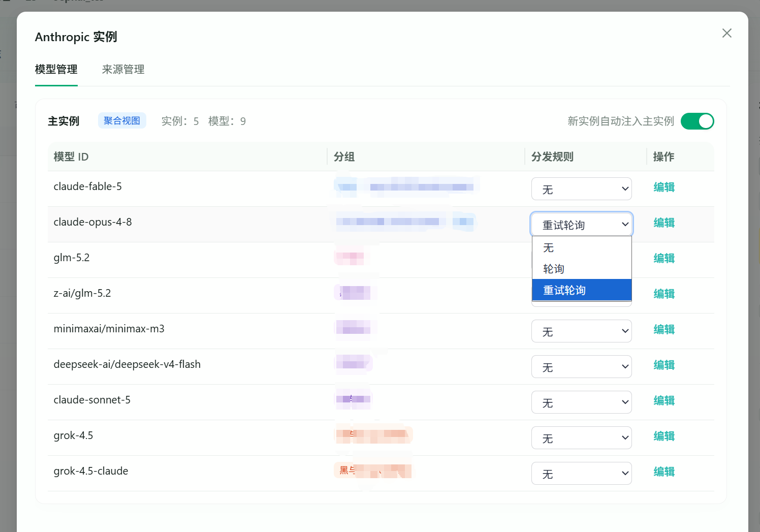The height and width of the screenshot is (532, 760).
Task: Select the z-ai/glm-5.2 model ID text
Action: (x=82, y=293)
